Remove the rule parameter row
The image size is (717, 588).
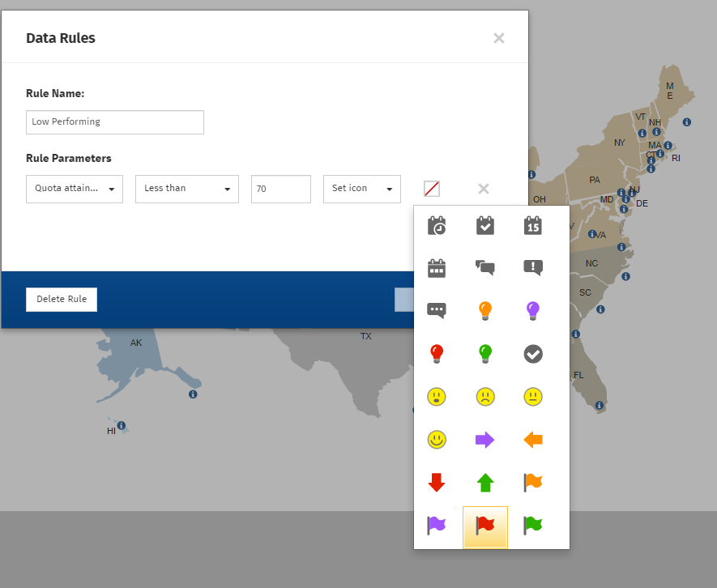coord(484,189)
